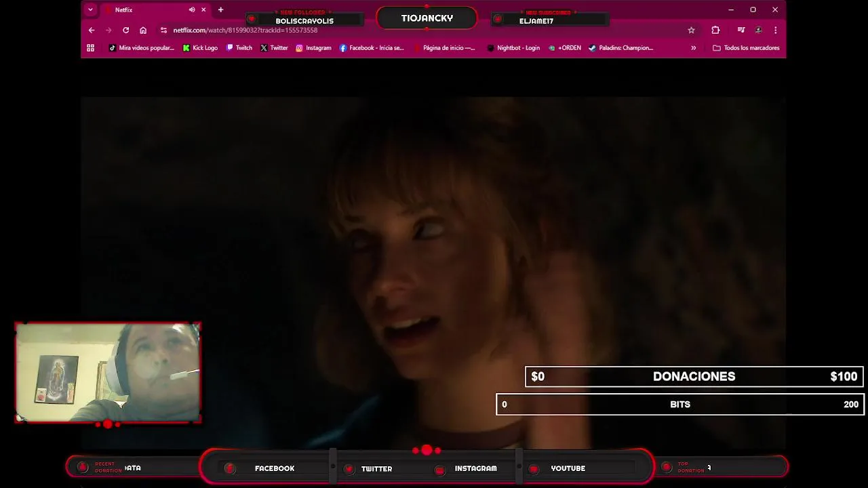
Task: Open 'Todos los marcadores' folder
Action: 746,47
